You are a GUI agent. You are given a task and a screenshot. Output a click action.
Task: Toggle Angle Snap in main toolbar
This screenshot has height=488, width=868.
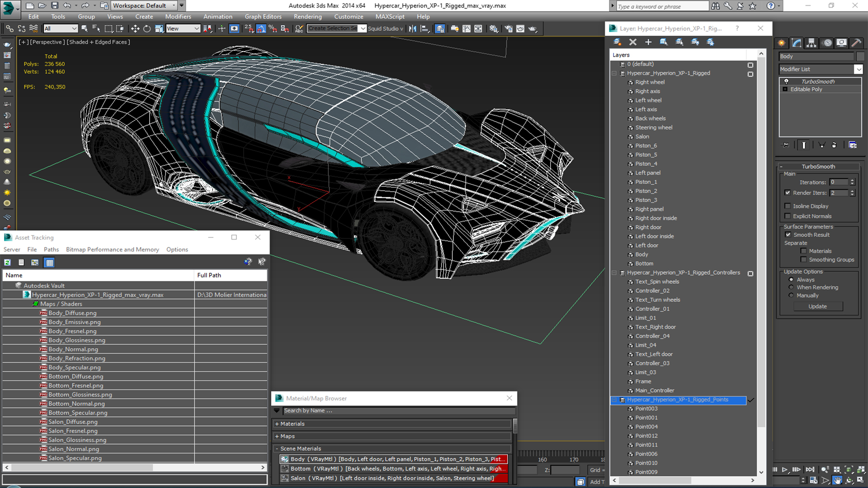coord(261,28)
